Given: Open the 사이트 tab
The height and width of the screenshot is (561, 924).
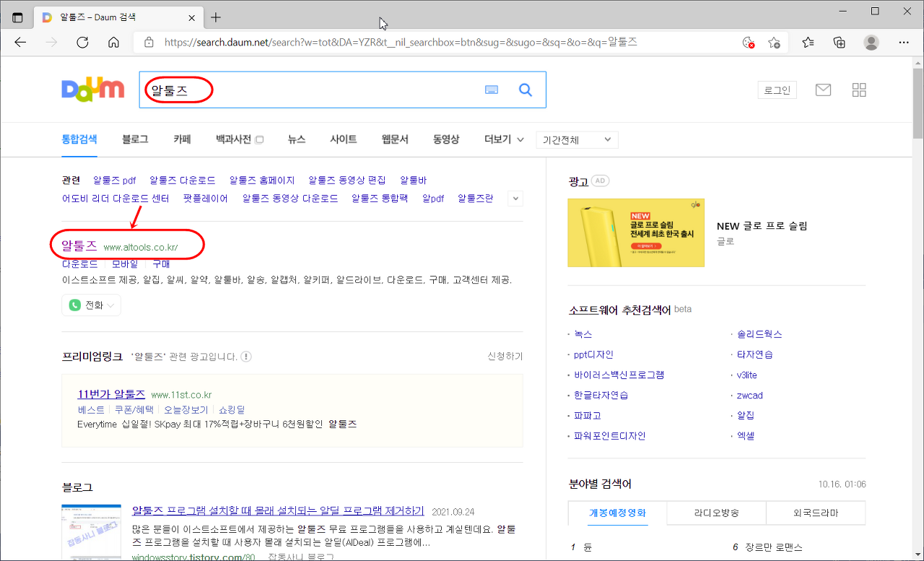Looking at the screenshot, I should (x=344, y=139).
